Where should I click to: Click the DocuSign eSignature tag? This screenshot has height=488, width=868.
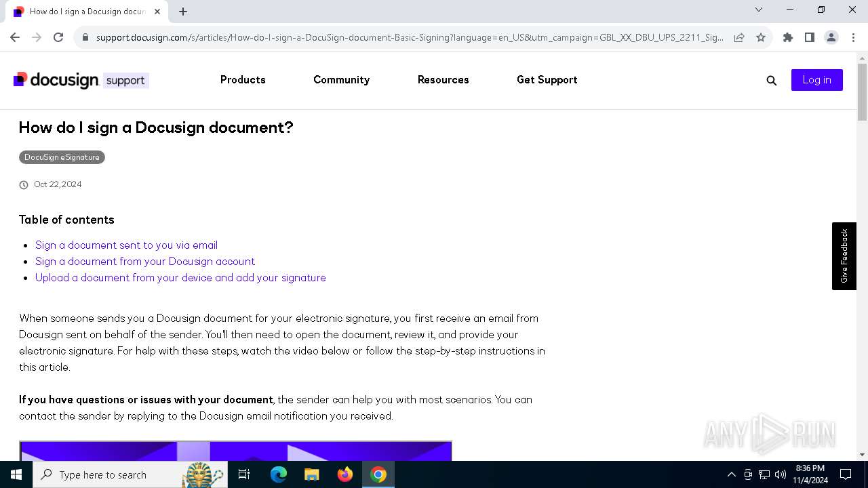point(62,157)
